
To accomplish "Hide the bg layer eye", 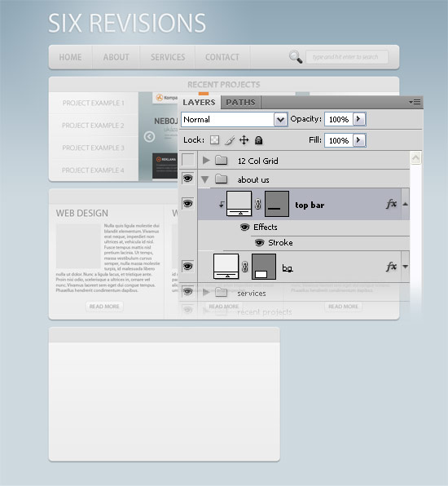I will (x=188, y=267).
